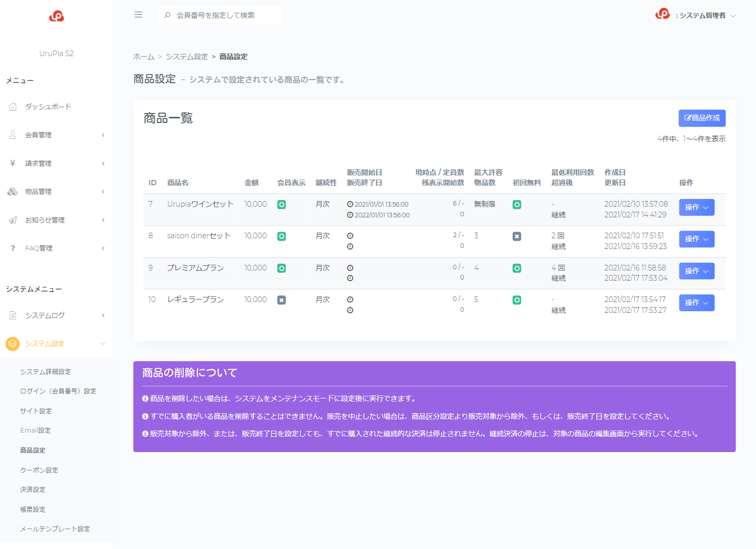Screen dimensions: 756x549
Task: Click the 商品名 column header
Action: point(178,183)
